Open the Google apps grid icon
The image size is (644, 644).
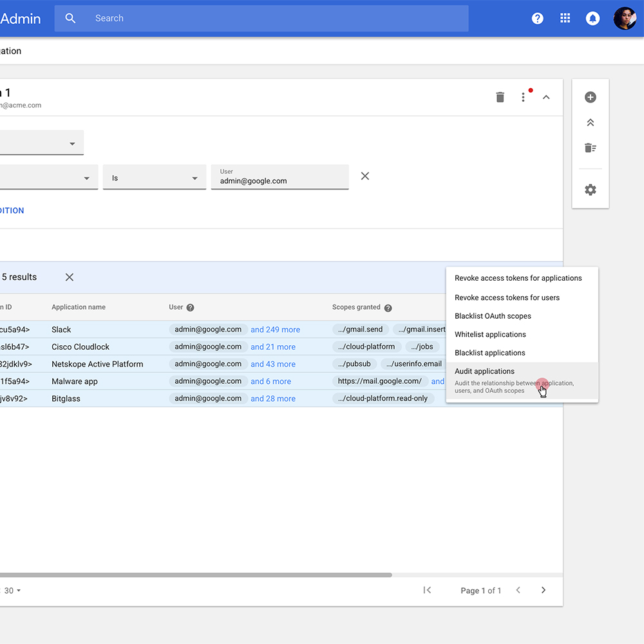565,18
